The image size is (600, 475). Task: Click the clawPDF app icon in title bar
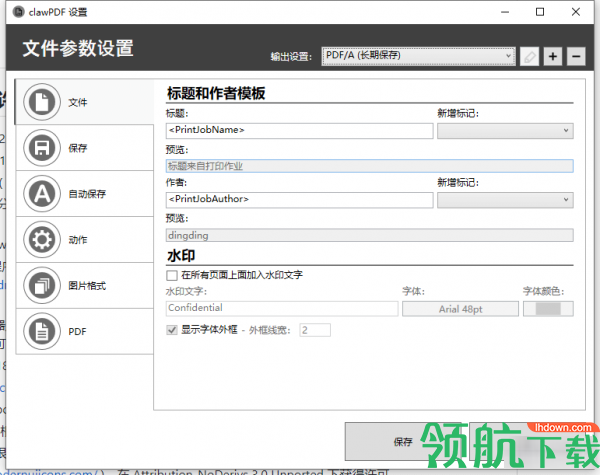pos(18,12)
